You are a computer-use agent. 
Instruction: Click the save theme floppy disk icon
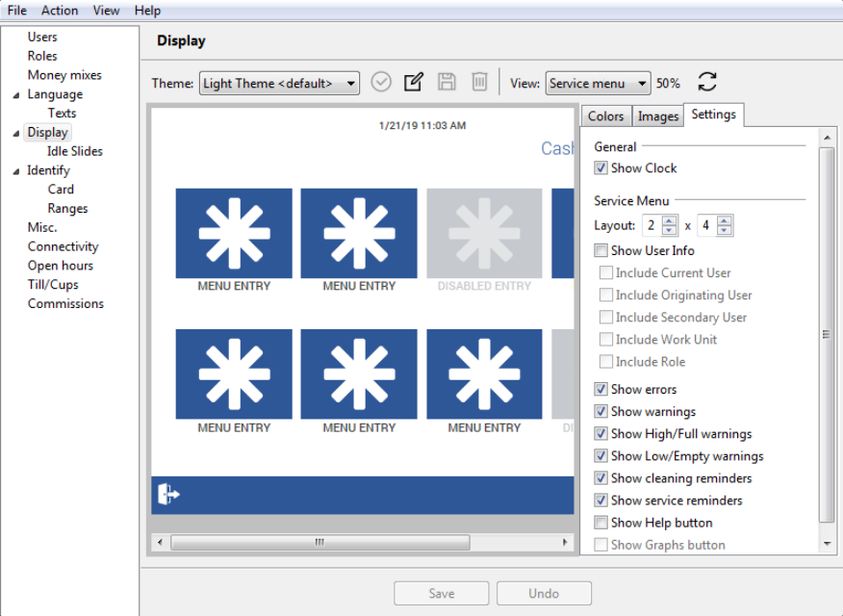tap(447, 82)
